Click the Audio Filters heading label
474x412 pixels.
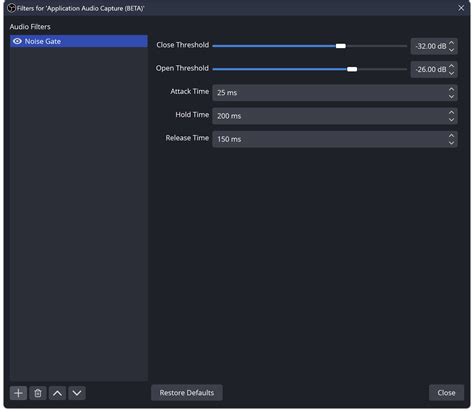tap(30, 27)
